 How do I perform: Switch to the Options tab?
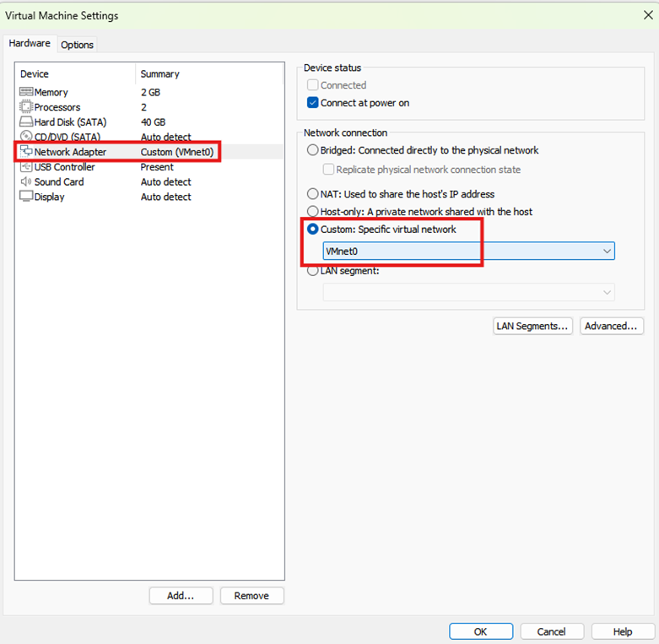77,45
